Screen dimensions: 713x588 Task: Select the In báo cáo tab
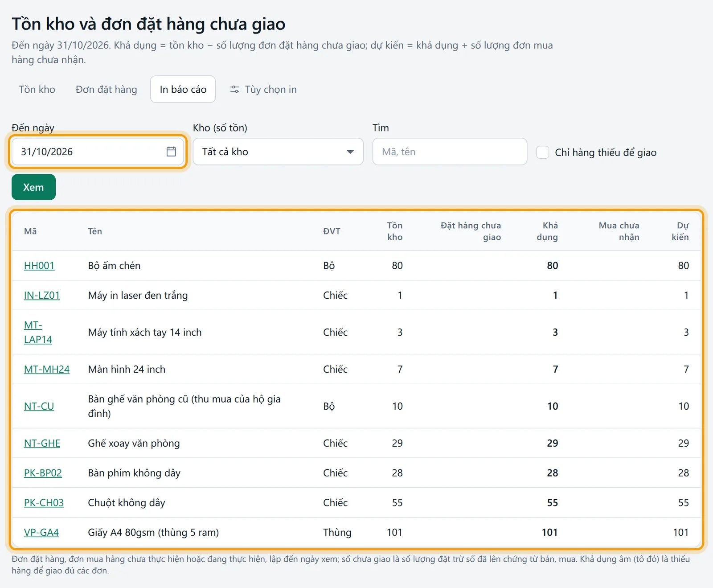point(183,90)
